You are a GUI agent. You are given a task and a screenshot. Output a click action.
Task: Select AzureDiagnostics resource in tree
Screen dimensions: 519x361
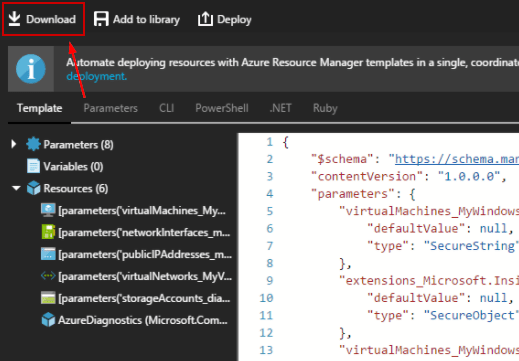[134, 320]
